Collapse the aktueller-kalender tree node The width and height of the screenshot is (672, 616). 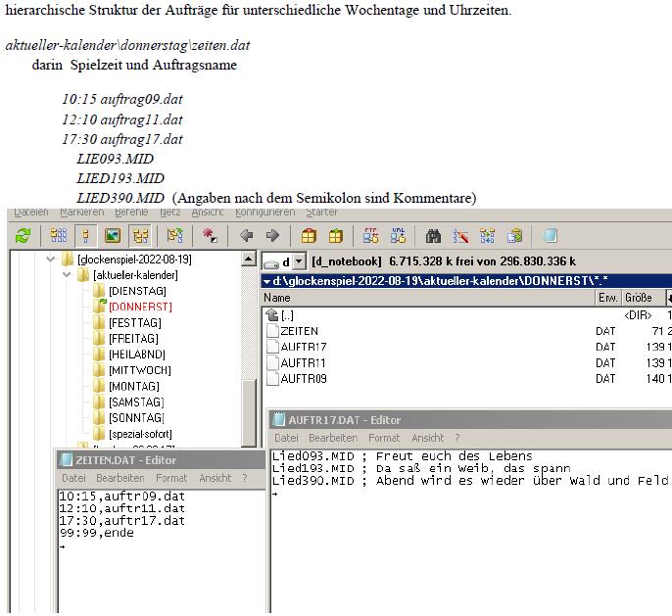pyautogui.click(x=67, y=275)
